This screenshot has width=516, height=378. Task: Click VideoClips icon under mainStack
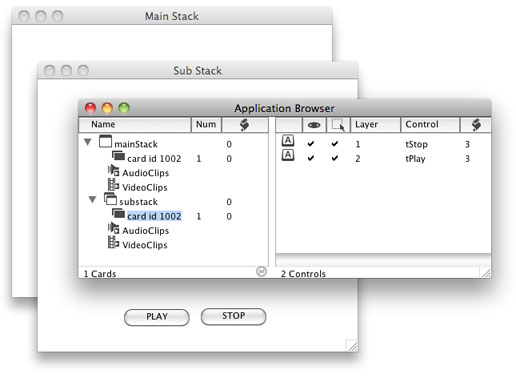click(113, 185)
